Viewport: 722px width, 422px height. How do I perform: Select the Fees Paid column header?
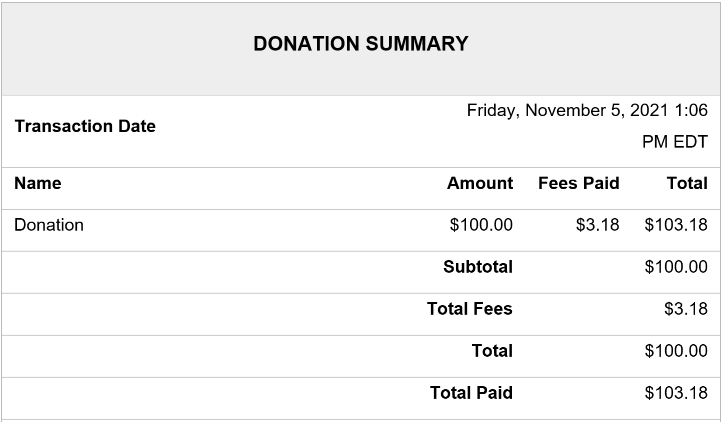tap(578, 183)
